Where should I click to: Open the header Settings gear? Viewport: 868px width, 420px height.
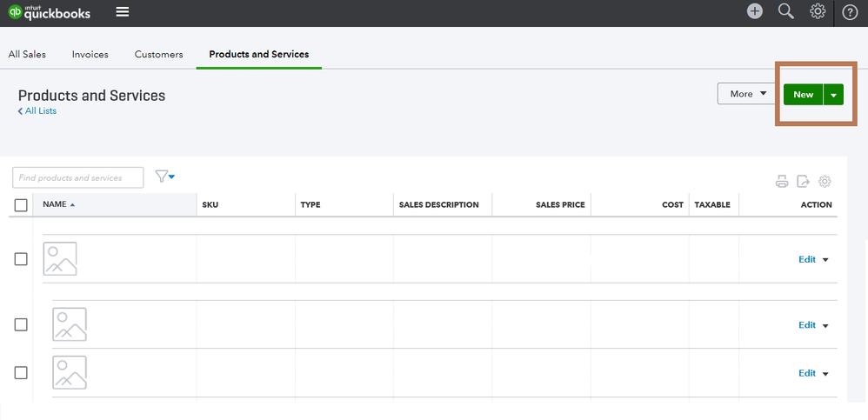[818, 11]
